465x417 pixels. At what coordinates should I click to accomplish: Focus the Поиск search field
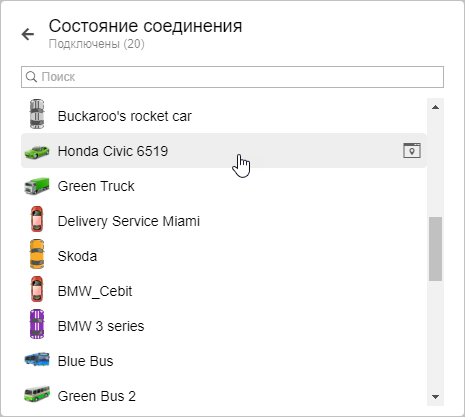(x=232, y=77)
